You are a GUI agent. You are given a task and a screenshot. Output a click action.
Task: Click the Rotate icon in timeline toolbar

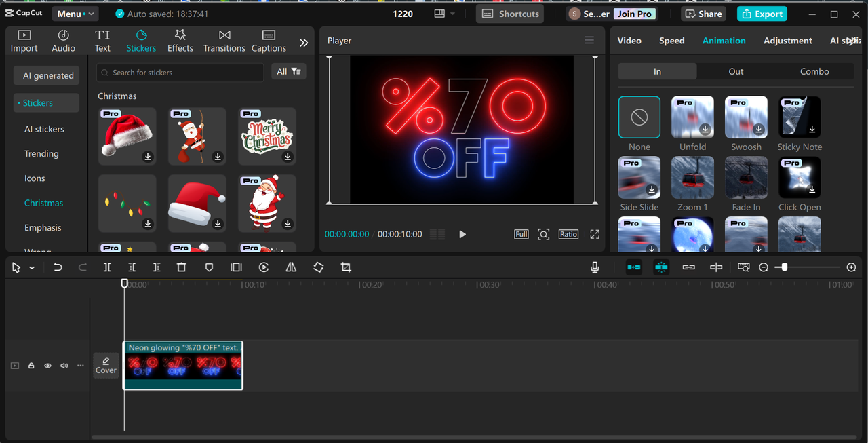318,267
